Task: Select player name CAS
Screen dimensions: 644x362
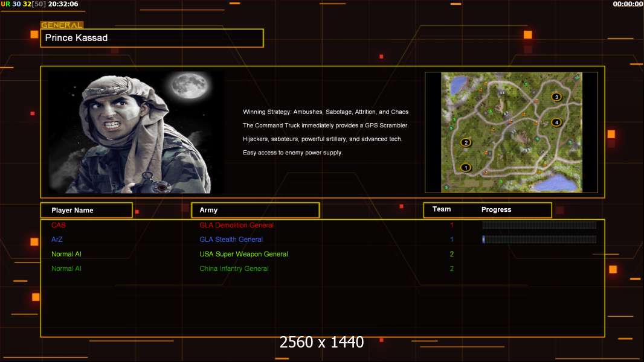Action: 59,225
